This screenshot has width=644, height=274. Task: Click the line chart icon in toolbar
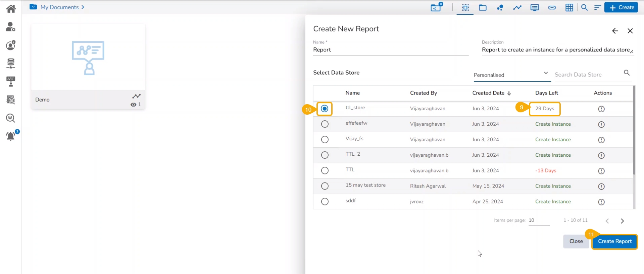517,7
